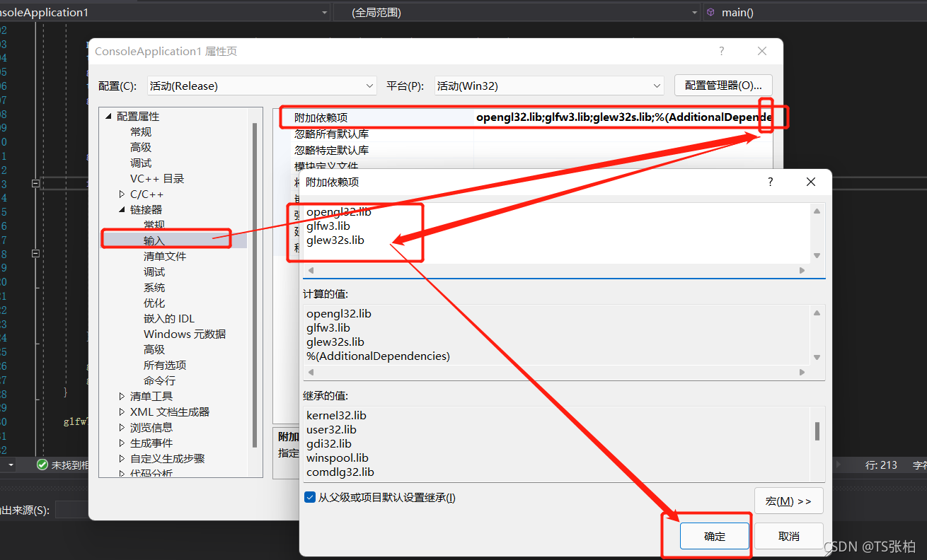This screenshot has width=927, height=560.
Task: Click the 行: 213 status bar indicator
Action: pos(881,465)
